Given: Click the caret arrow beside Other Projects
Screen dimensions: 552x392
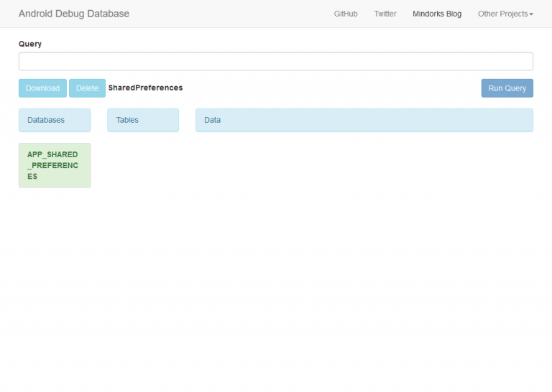Looking at the screenshot, I should point(531,14).
